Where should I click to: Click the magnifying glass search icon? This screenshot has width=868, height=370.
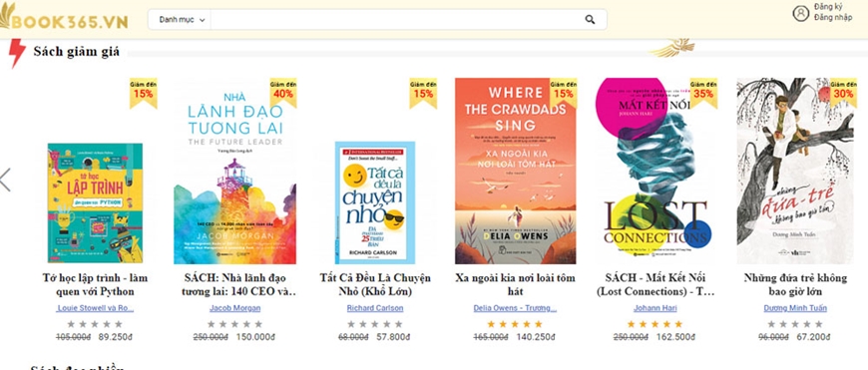tap(590, 19)
